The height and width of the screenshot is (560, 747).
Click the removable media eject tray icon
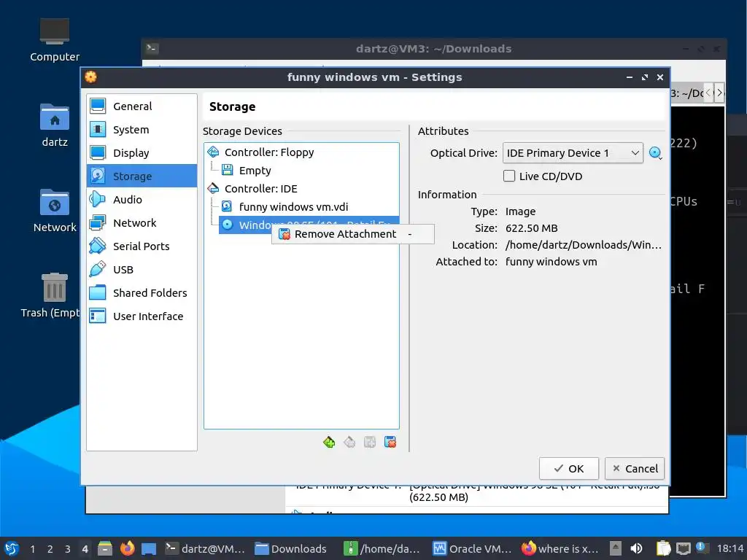(616, 548)
